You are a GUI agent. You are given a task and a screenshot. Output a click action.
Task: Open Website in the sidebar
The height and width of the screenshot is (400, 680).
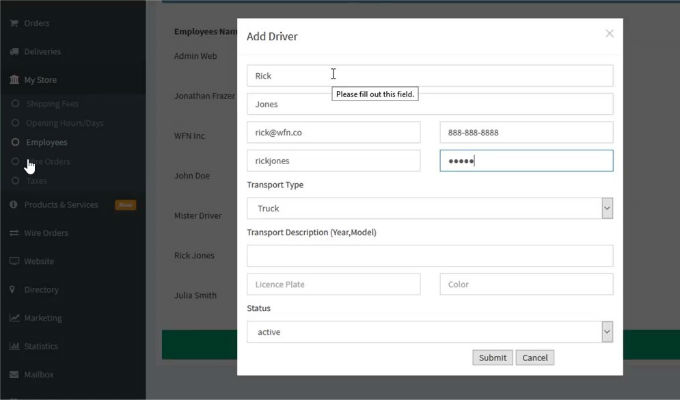39,261
